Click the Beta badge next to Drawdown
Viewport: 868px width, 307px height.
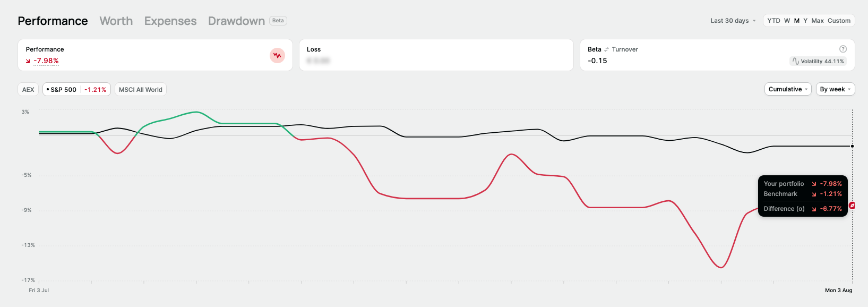278,21
